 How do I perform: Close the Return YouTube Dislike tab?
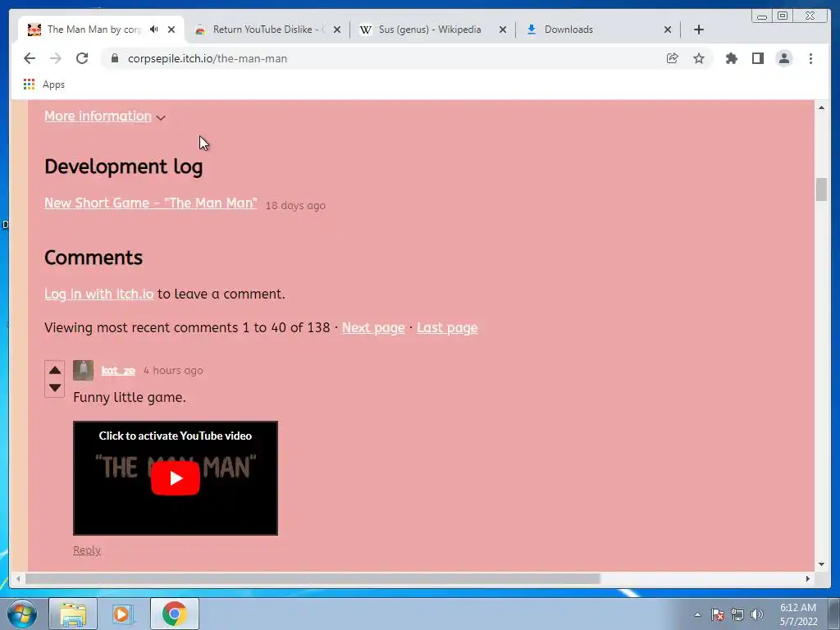(337, 30)
